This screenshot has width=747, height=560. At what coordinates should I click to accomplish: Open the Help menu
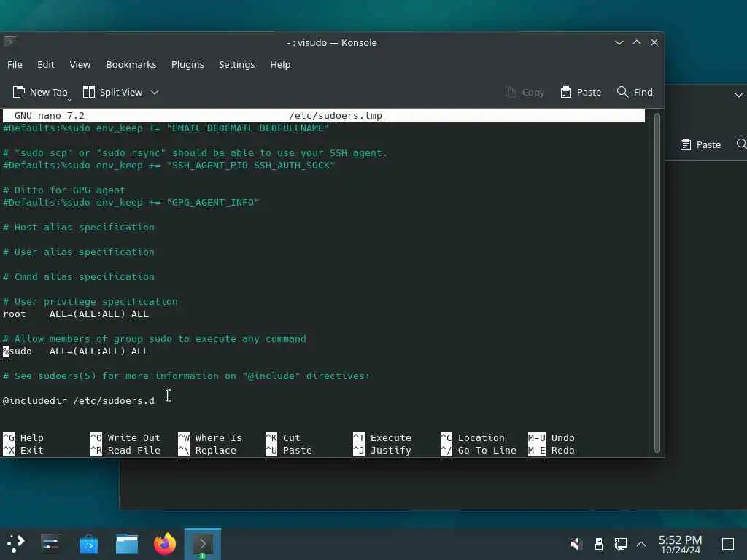[x=280, y=64]
